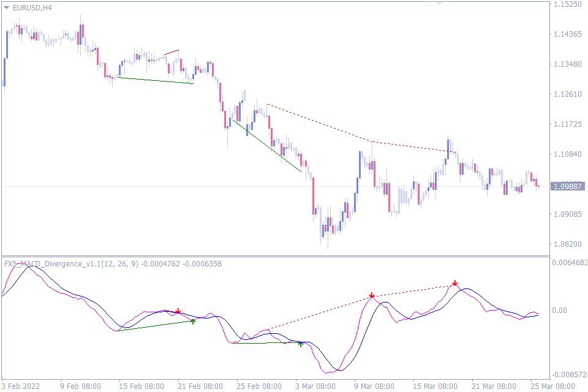Select the green buy arrow below 3 Mar signal
This screenshot has height=392, width=588.
(x=300, y=344)
